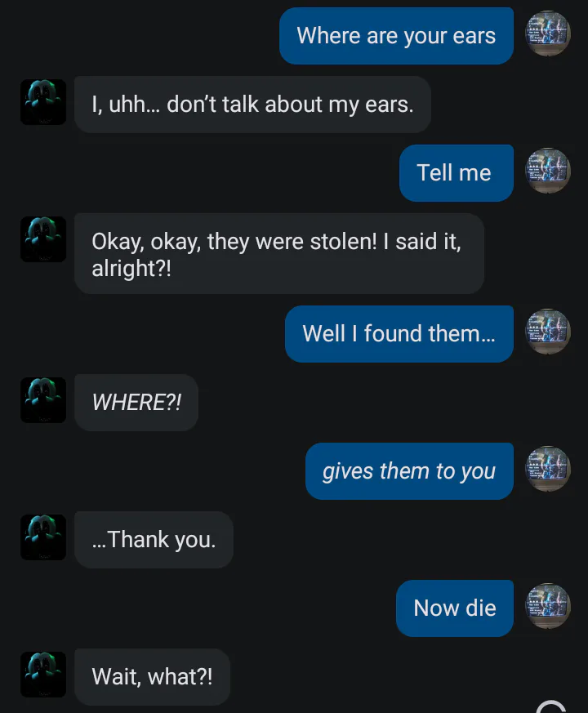Click the user avatar beside 'Now die'
Image resolution: width=588 pixels, height=713 pixels.
coord(547,606)
